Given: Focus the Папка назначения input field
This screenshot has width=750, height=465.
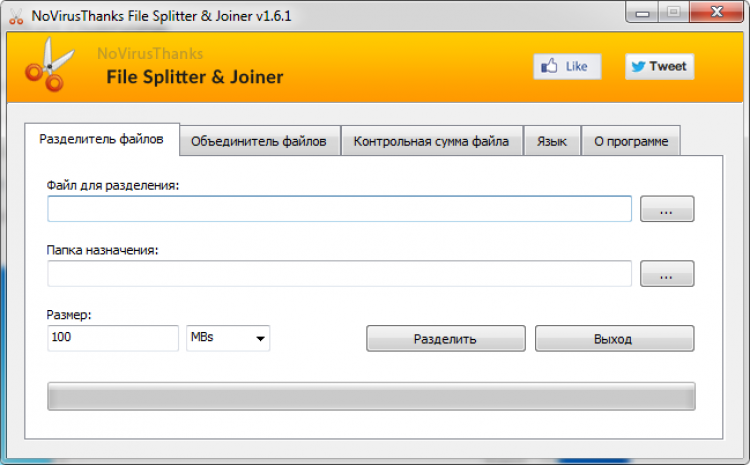Looking at the screenshot, I should pos(339,274).
